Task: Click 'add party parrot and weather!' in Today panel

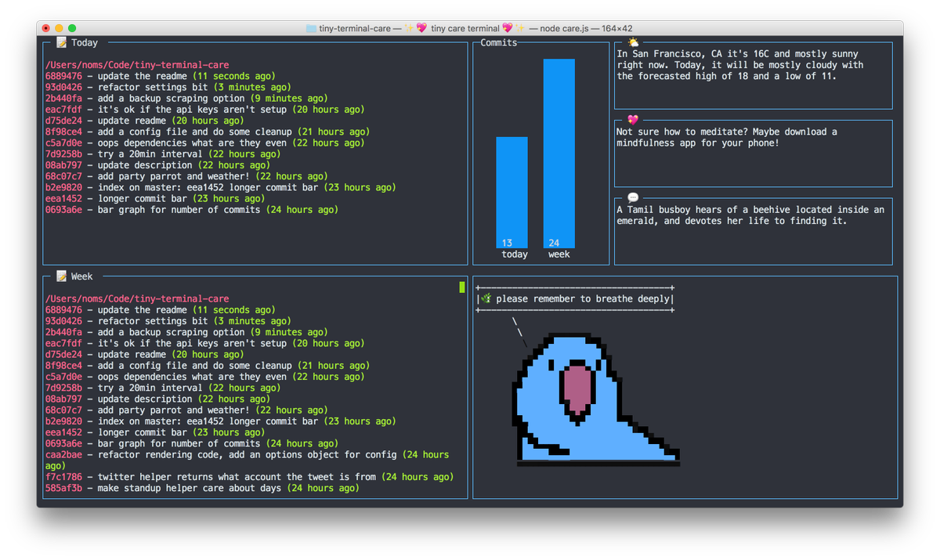Action: pos(173,176)
